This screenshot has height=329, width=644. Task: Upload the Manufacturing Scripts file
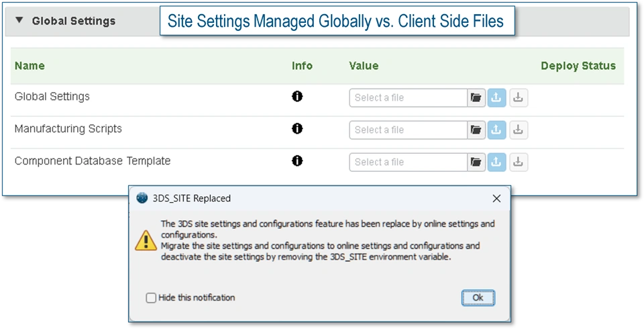496,130
